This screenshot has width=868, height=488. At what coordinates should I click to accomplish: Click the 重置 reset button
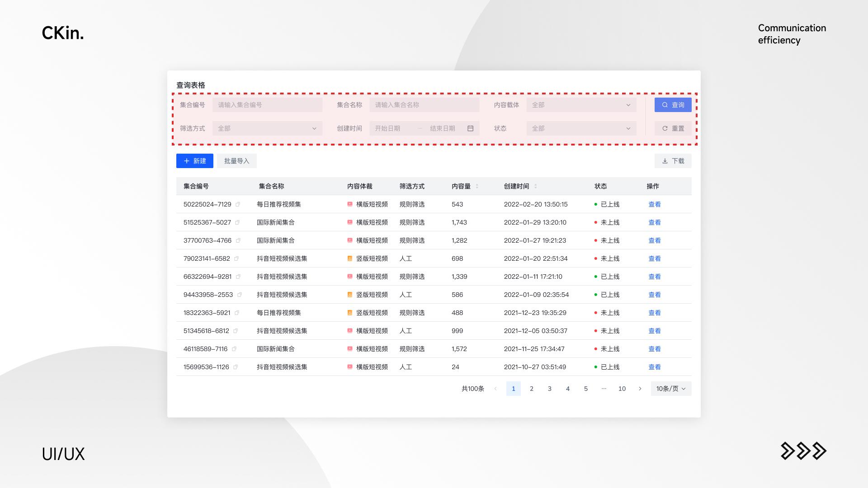click(673, 128)
